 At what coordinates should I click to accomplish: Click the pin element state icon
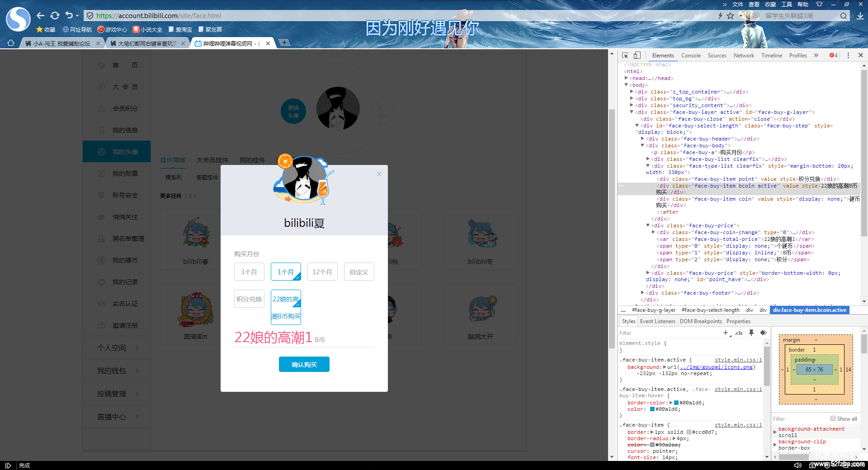tap(751, 333)
